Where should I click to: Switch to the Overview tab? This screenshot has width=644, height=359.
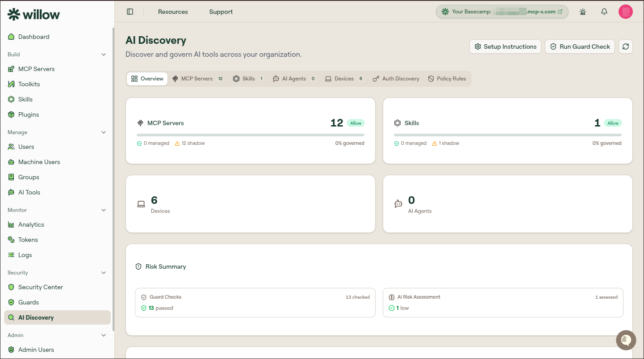pos(147,79)
